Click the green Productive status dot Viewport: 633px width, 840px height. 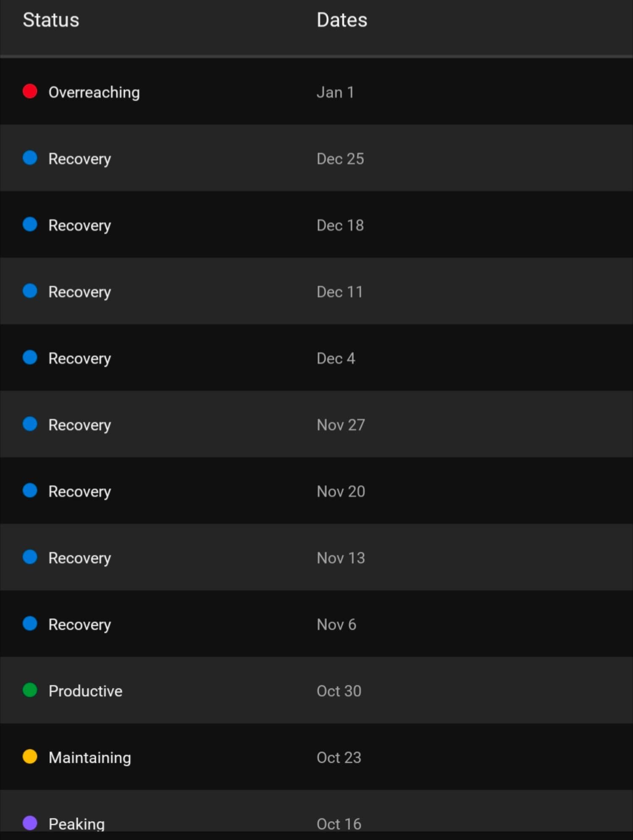coord(30,690)
